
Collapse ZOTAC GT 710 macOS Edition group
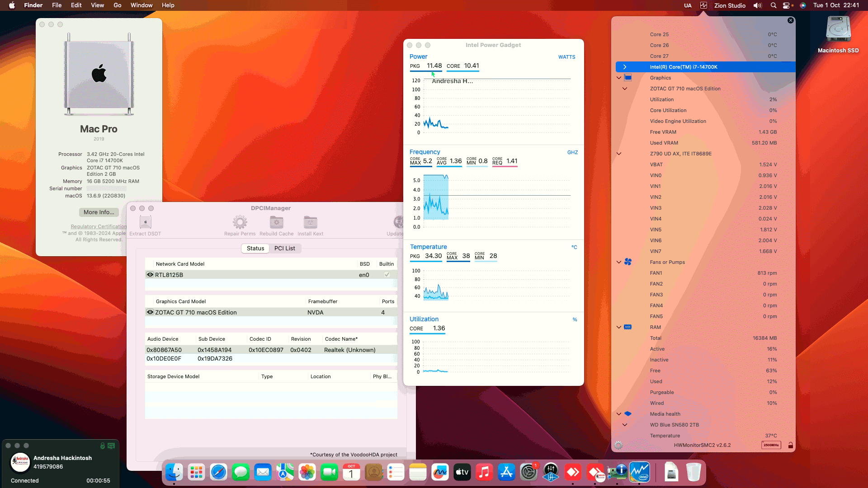[625, 89]
